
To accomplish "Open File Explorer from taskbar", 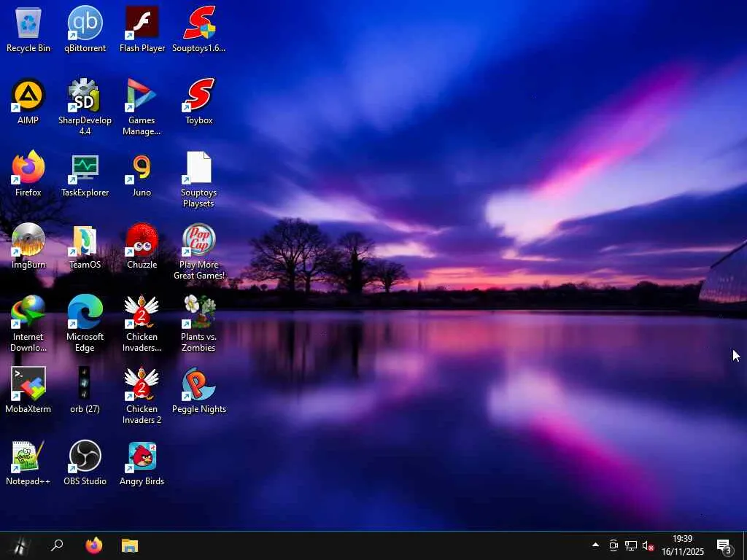I will [130, 545].
